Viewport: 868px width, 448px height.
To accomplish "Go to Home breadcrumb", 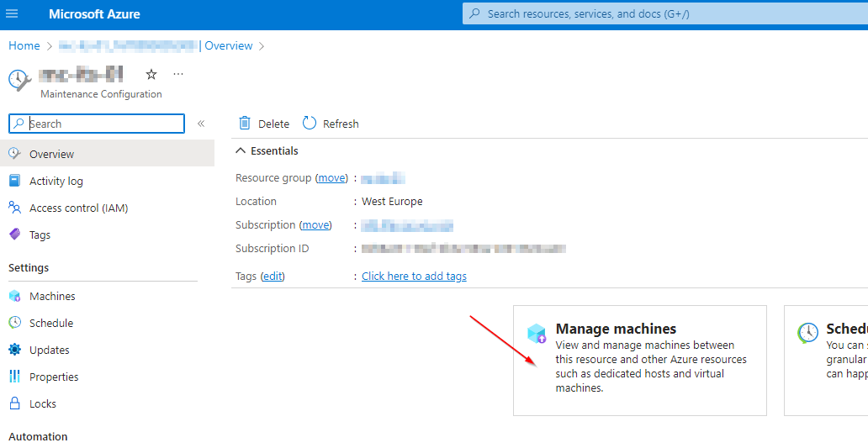I will (24, 46).
